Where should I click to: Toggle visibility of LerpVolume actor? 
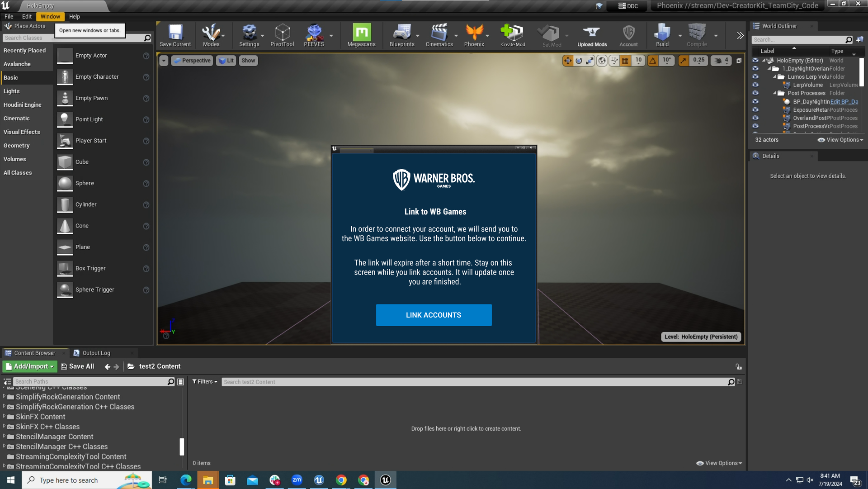tap(755, 85)
